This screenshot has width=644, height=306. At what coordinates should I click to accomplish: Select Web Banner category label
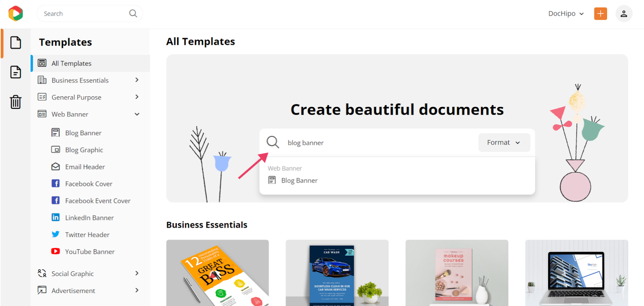point(70,114)
